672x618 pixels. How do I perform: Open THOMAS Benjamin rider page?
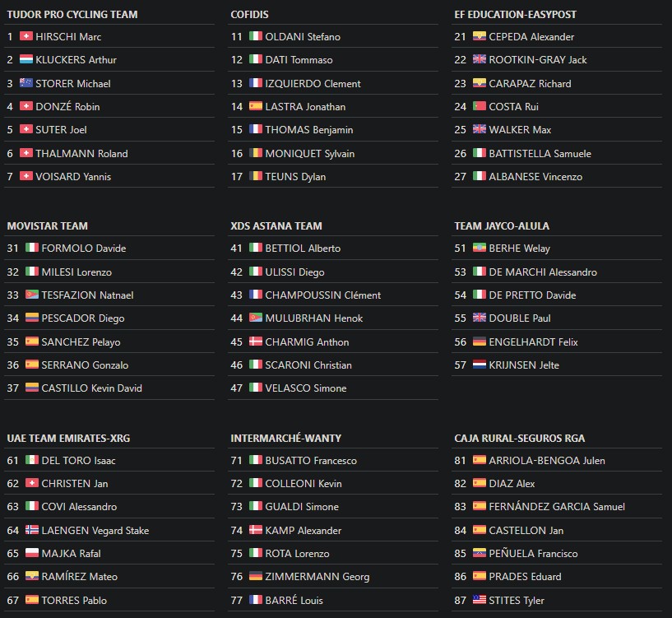click(309, 130)
